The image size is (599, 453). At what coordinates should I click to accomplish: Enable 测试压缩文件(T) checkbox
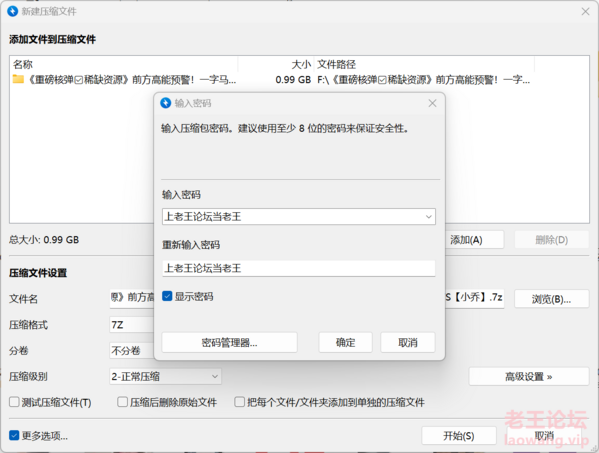[14, 402]
